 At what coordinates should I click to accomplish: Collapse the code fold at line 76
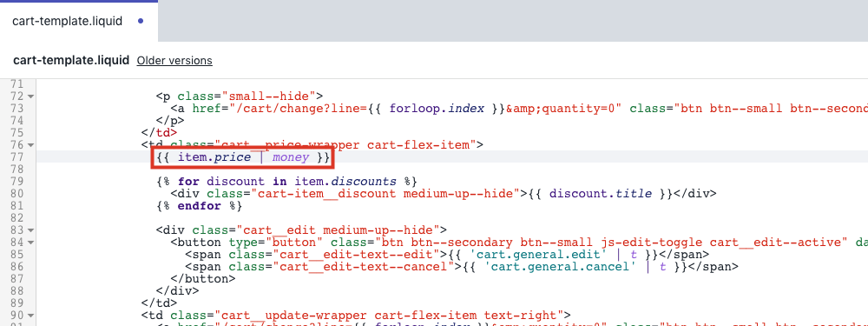point(30,145)
